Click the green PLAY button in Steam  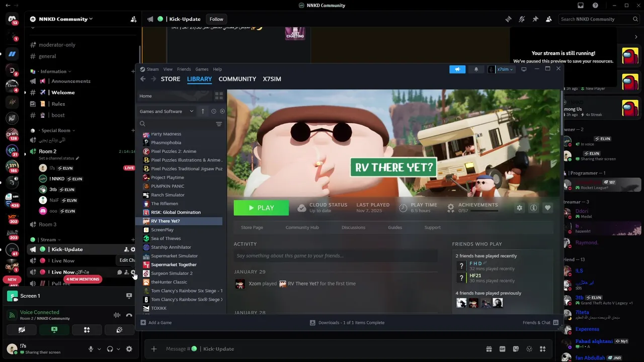tap(261, 208)
